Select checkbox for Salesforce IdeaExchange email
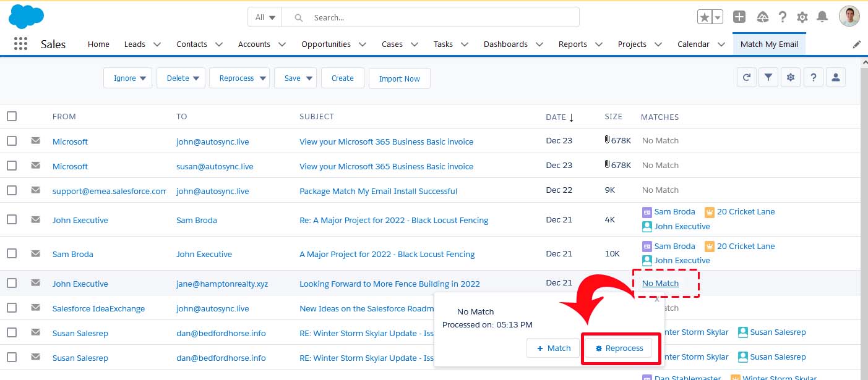Viewport: 868px width, 380px height. coord(12,308)
